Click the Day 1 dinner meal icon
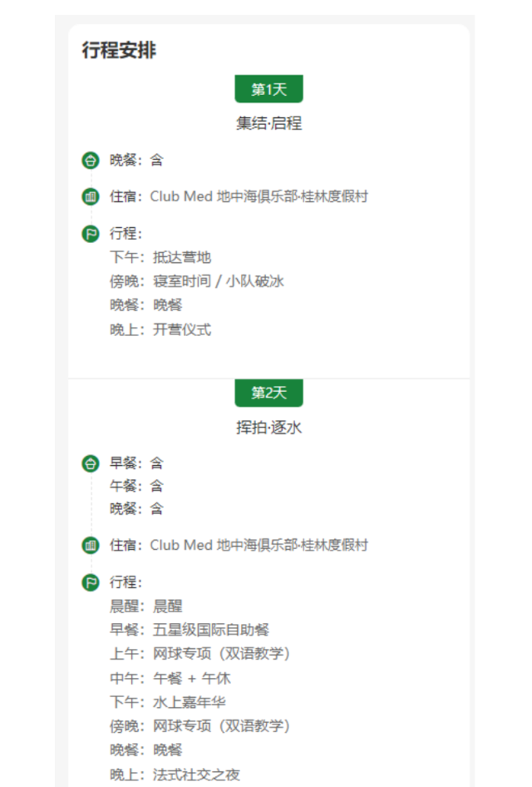Screen dimensions: 532x787 point(90,160)
